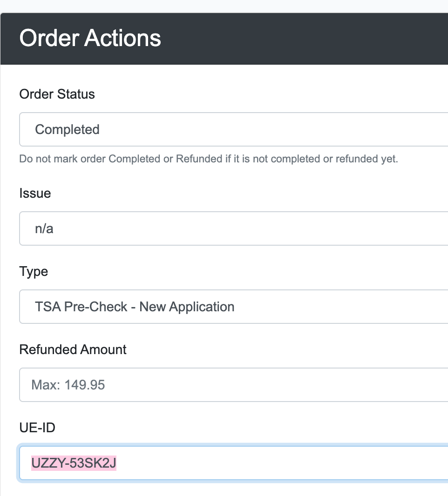
Task: Click the Order Status label
Action: coord(57,94)
